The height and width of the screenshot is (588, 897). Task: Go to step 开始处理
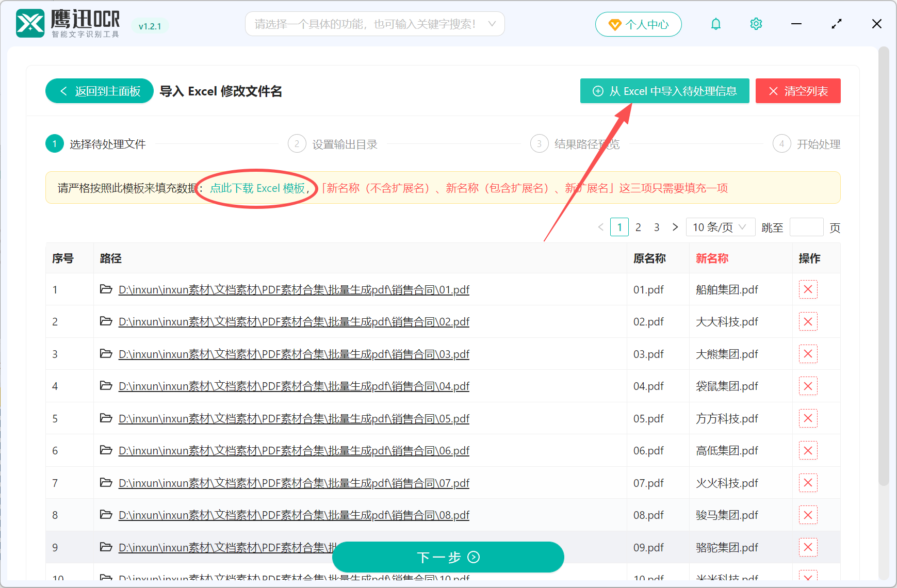click(807, 144)
